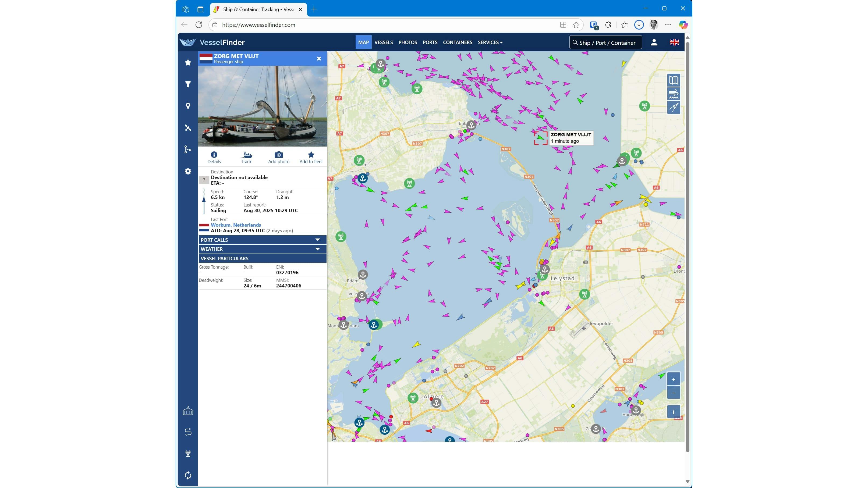Image resolution: width=868 pixels, height=488 pixels.
Task: Open the Workum, Netherlands port link
Action: [236, 225]
